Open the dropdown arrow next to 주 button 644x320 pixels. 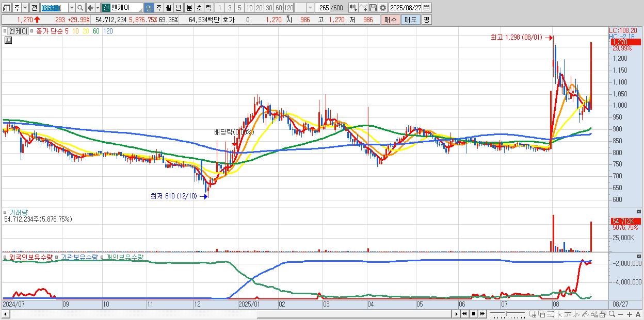click(x=25, y=8)
